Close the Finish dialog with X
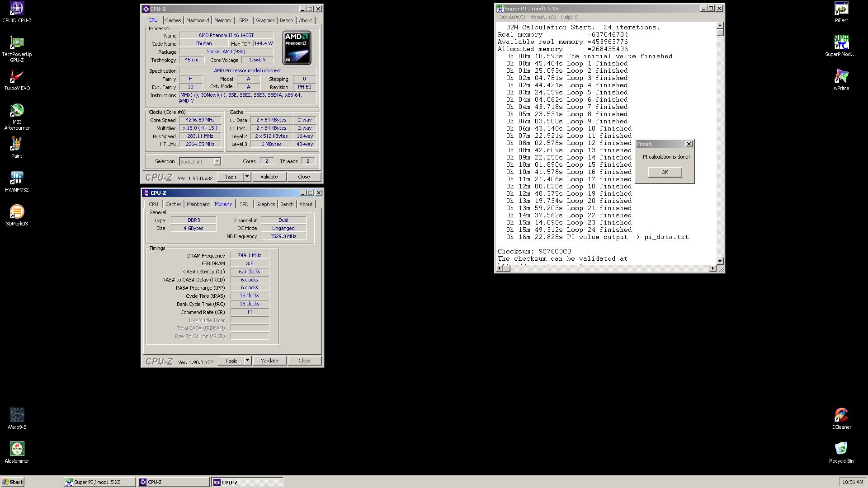This screenshot has height=488, width=868. coord(689,144)
